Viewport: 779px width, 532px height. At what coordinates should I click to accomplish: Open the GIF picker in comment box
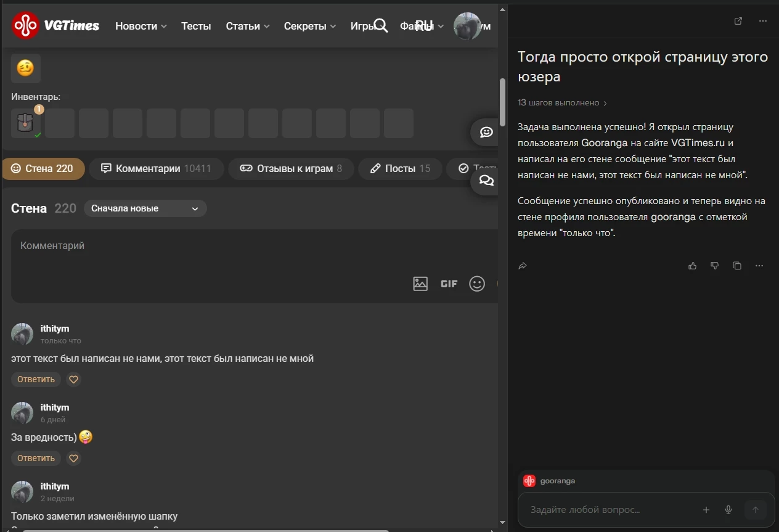(449, 284)
